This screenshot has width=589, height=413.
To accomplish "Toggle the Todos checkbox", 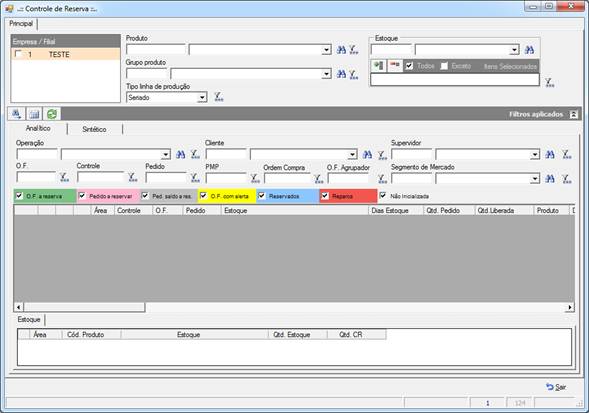I will coord(409,66).
